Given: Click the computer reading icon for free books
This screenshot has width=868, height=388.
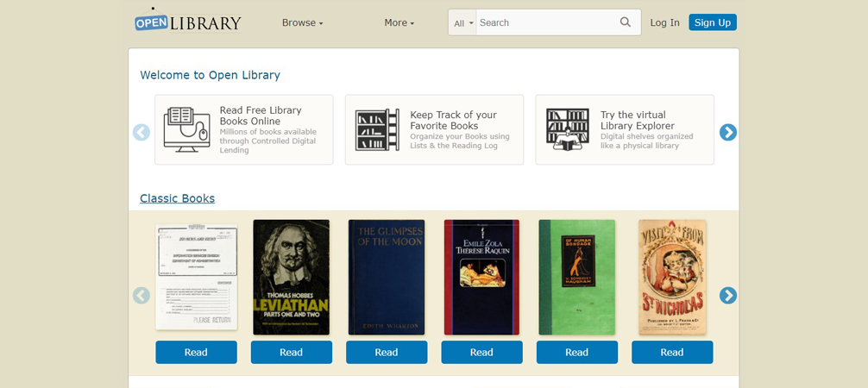Looking at the screenshot, I should (x=187, y=129).
